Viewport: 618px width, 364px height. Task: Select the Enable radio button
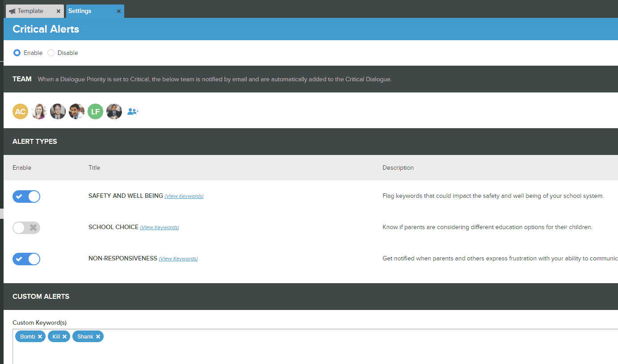pos(17,53)
